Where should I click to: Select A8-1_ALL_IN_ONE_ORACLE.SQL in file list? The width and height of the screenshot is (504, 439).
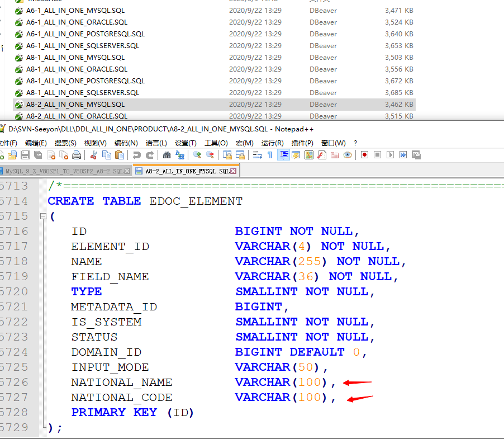[x=77, y=69]
